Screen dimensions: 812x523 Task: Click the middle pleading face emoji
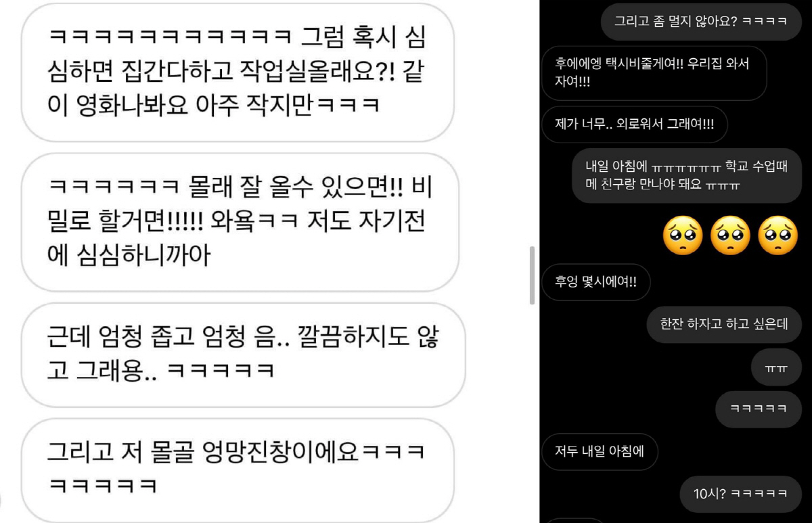(x=730, y=235)
